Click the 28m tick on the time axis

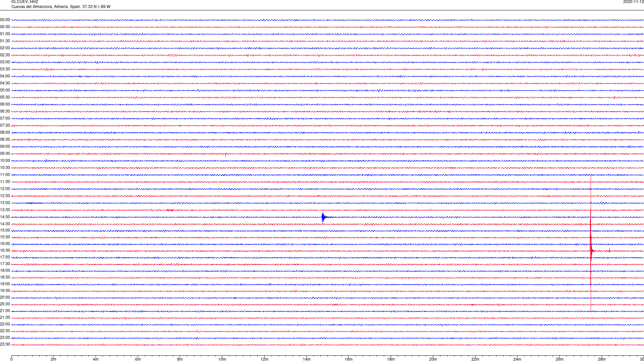pyautogui.click(x=602, y=359)
